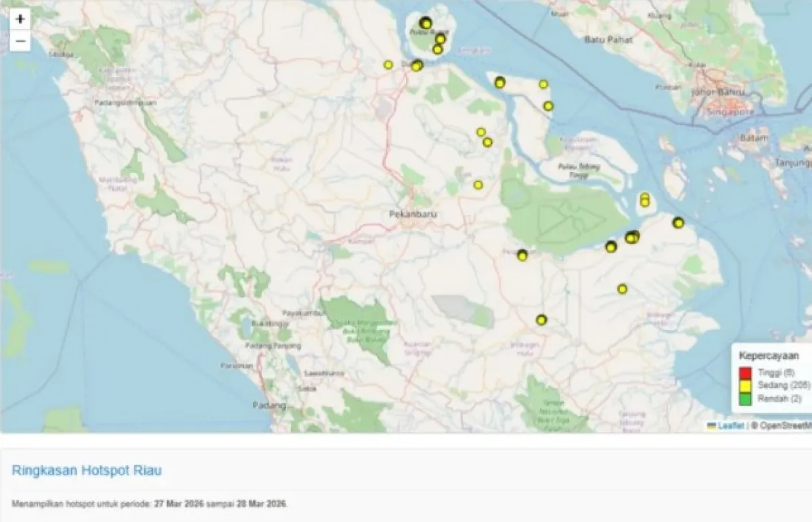Click the red Tinggi legend swatch
Screen dimensions: 812x522
[x=745, y=373]
